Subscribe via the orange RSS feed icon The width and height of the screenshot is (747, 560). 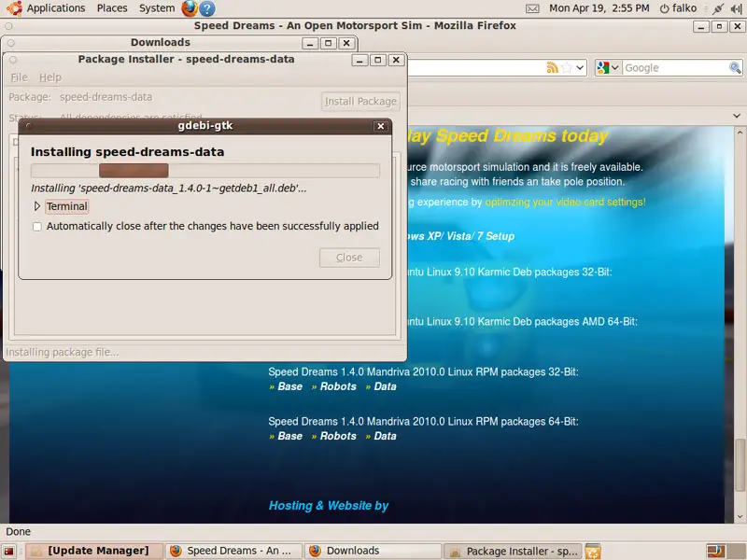click(x=552, y=67)
